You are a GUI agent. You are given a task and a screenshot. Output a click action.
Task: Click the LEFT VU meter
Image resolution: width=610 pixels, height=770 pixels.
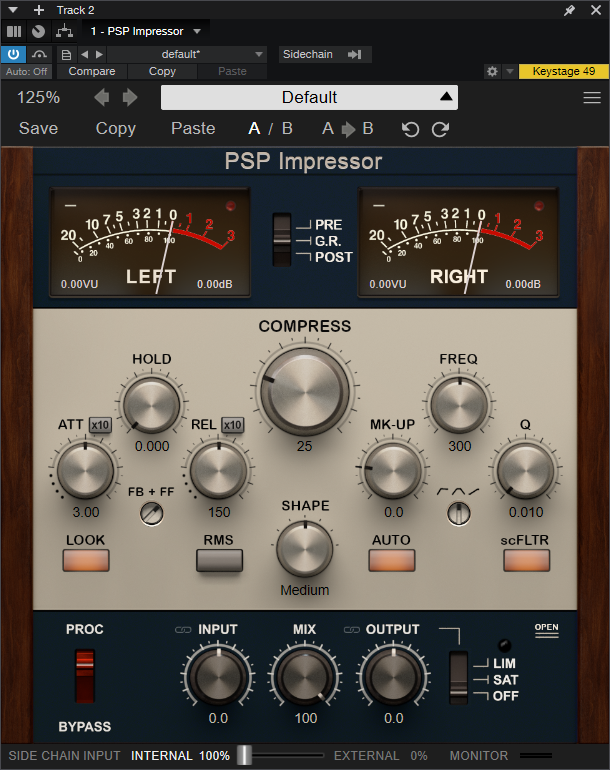pos(150,243)
